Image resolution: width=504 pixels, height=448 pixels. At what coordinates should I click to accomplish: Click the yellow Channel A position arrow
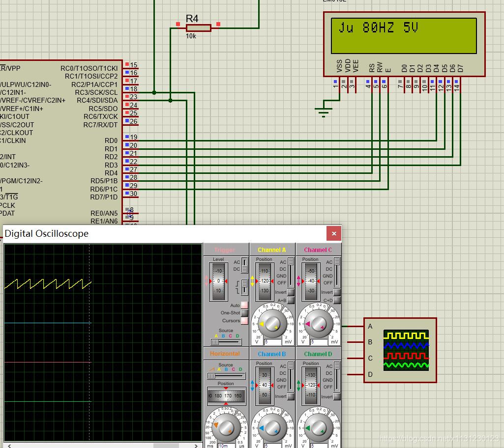[252, 281]
